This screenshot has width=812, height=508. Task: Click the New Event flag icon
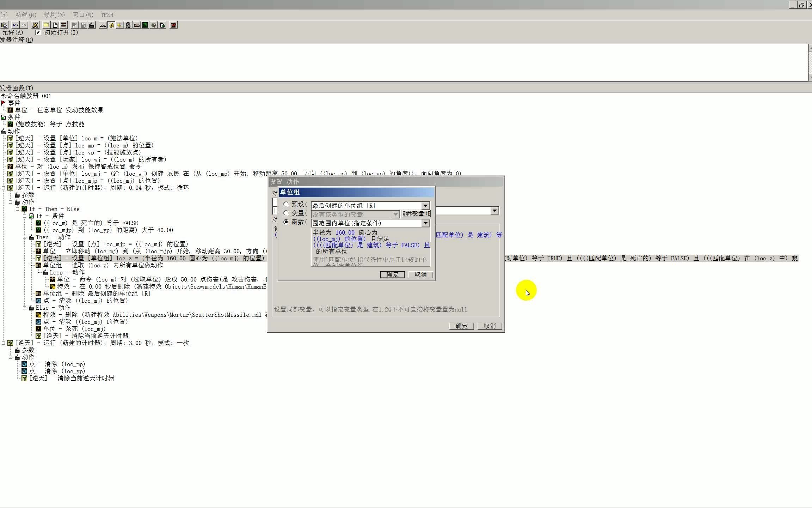[x=75, y=25]
